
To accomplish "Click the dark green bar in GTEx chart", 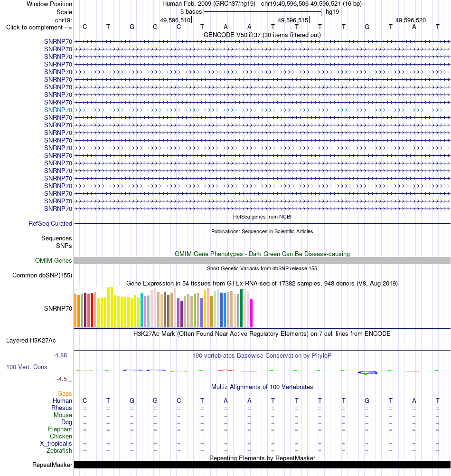I will [242, 308].
